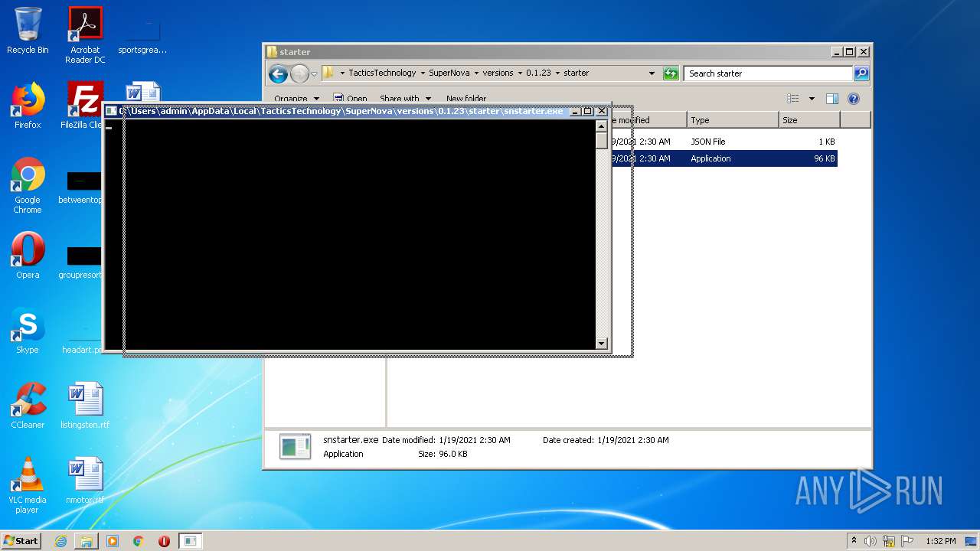Click New folder in toolbar
980x551 pixels.
(466, 99)
